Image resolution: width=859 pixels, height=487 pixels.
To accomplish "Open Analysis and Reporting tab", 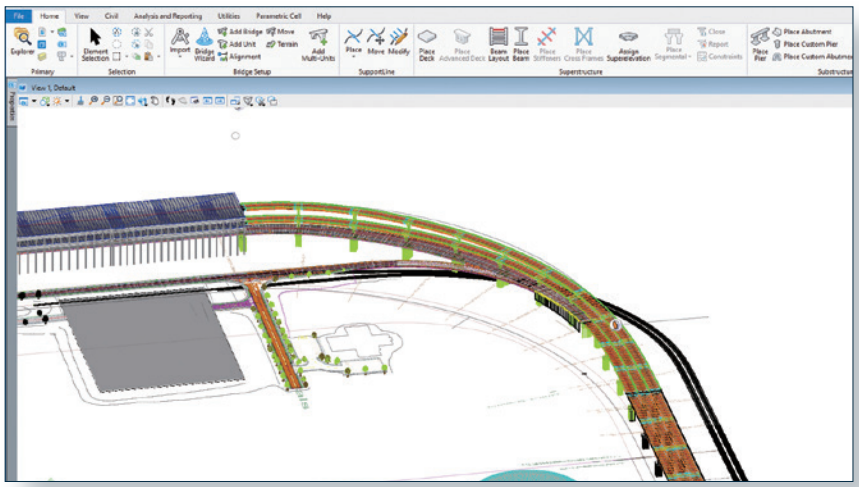I will coord(168,16).
